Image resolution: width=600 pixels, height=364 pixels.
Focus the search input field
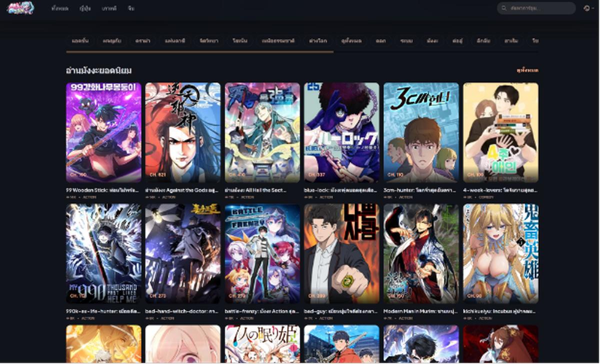click(536, 8)
